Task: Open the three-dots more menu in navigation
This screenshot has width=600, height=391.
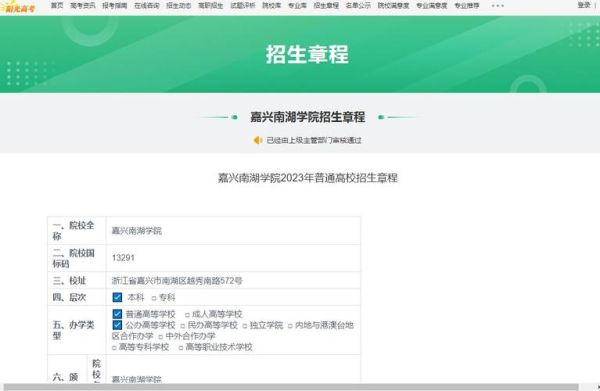Action: tap(497, 6)
